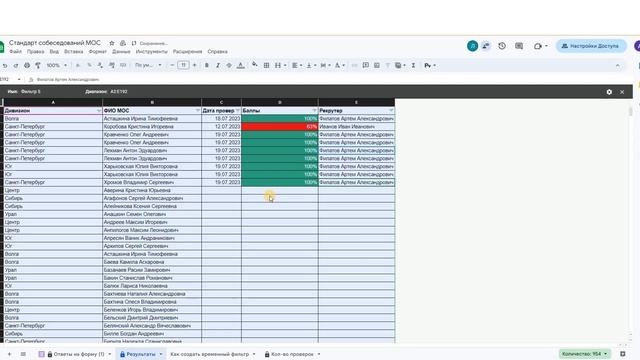The height and width of the screenshot is (360, 640).
Task: Open the Вставка menu
Action: pos(73,52)
